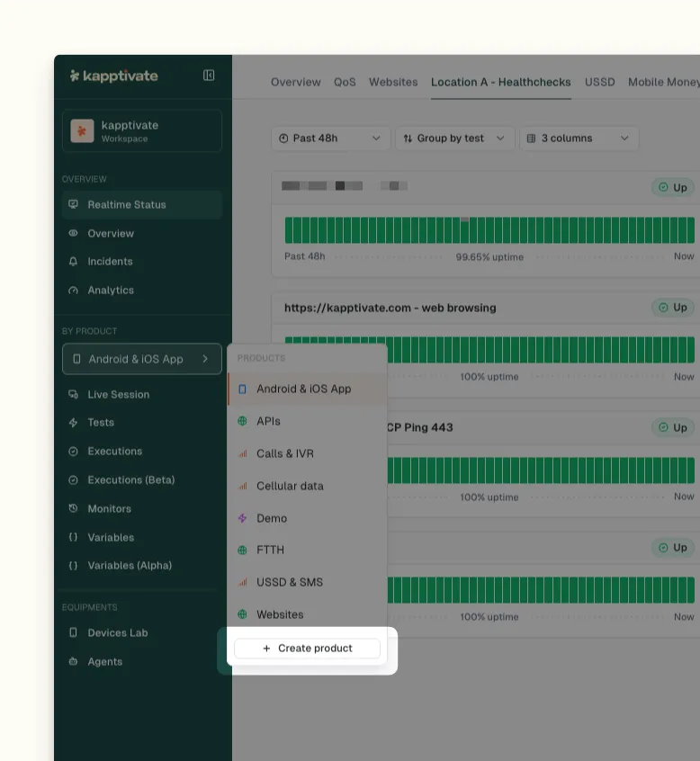Click the icon beside Executions (Beta)
Image resolution: width=700 pixels, height=761 pixels.
(x=73, y=480)
